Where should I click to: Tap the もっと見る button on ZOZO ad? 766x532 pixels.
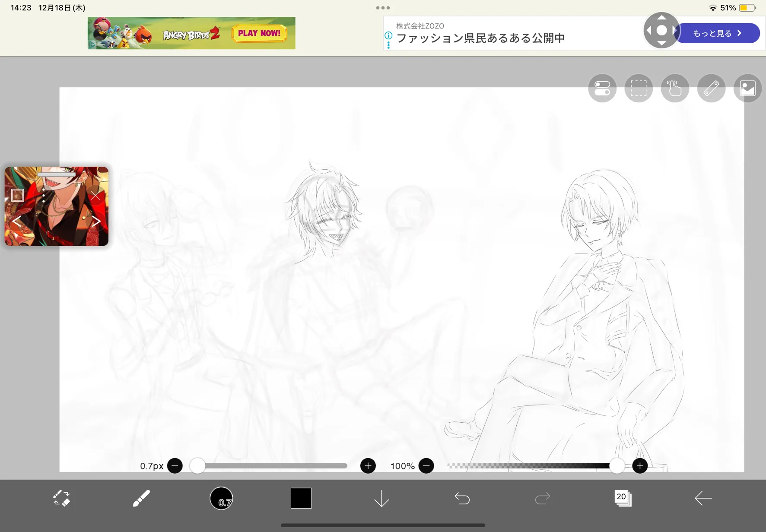tap(718, 33)
